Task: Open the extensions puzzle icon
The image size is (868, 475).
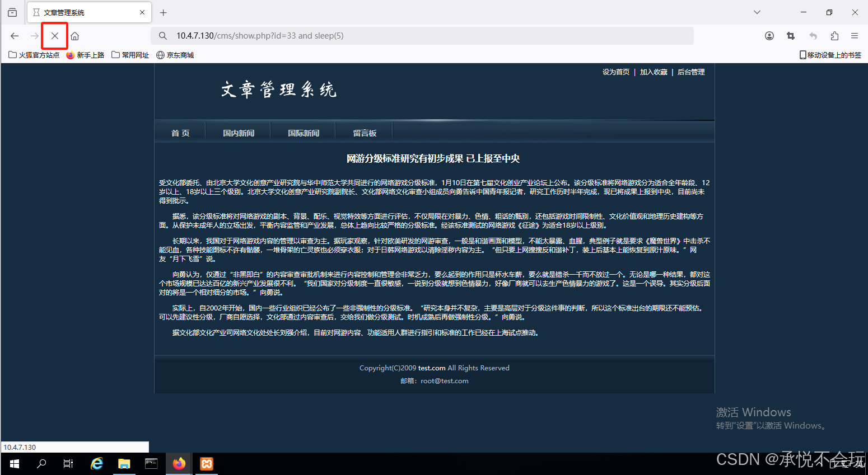Action: coord(834,36)
